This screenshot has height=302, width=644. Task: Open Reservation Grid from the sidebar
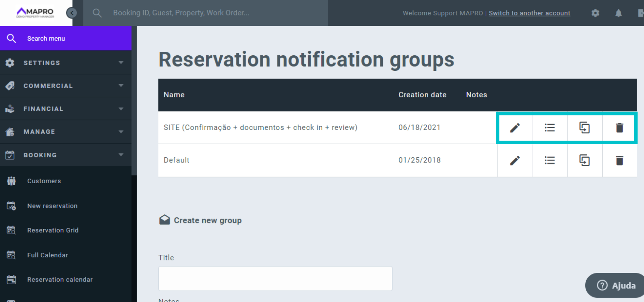(53, 230)
